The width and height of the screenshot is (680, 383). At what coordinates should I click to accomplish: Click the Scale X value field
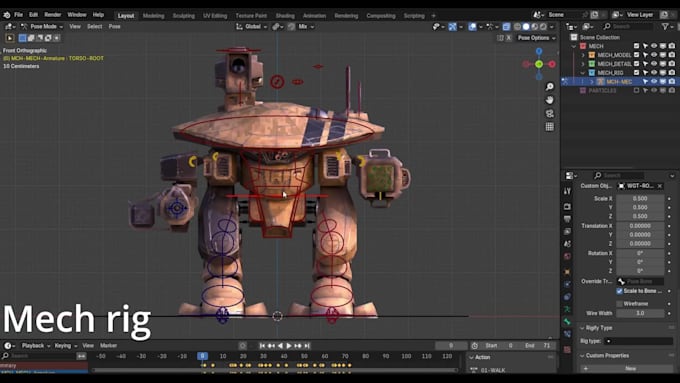coord(640,199)
